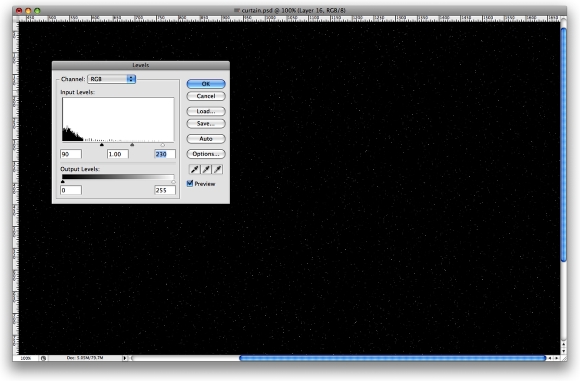580x381 pixels.
Task: Click the input midtone gamma slider
Action: (x=132, y=145)
